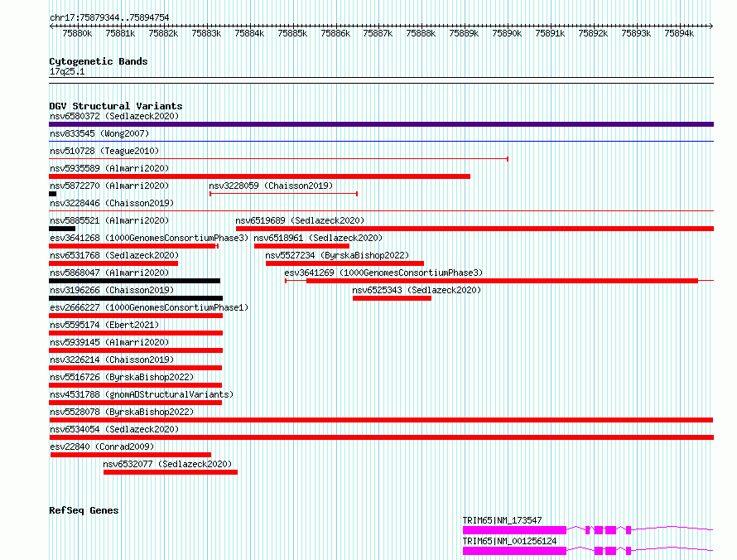Screen dimensions: 737x560
Task: Click the 17q25.1 band label
Action: [67, 71]
